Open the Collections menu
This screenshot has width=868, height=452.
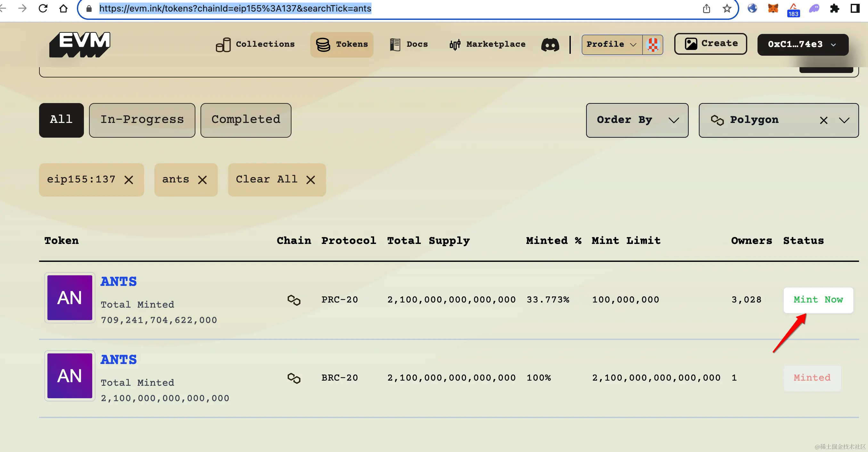pos(255,44)
